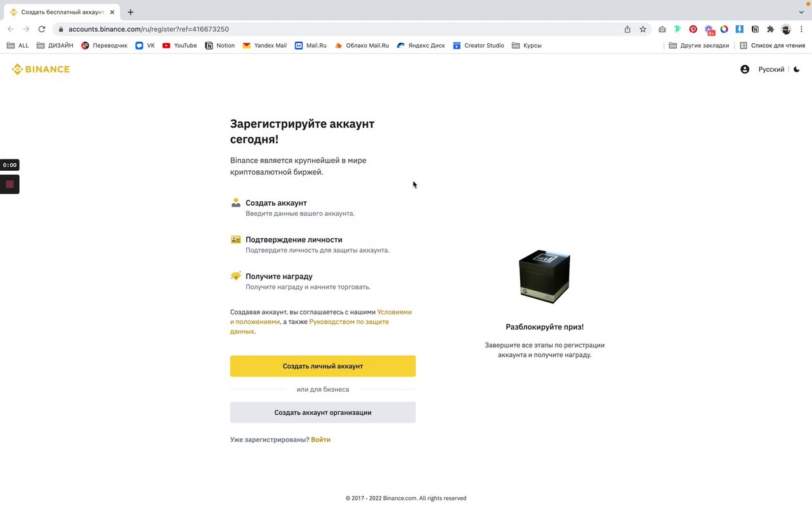Click the Binance logo in header
The height and width of the screenshot is (508, 812).
pos(41,69)
